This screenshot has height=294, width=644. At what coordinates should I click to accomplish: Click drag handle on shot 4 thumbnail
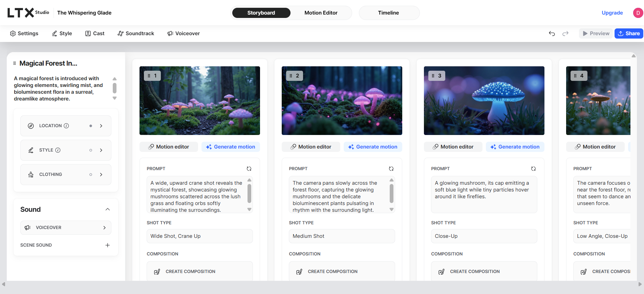[x=576, y=76]
